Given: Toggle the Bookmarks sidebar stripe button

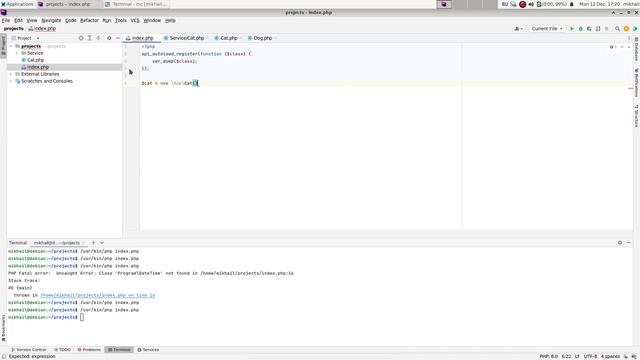Looking at the screenshot, I should [3, 328].
